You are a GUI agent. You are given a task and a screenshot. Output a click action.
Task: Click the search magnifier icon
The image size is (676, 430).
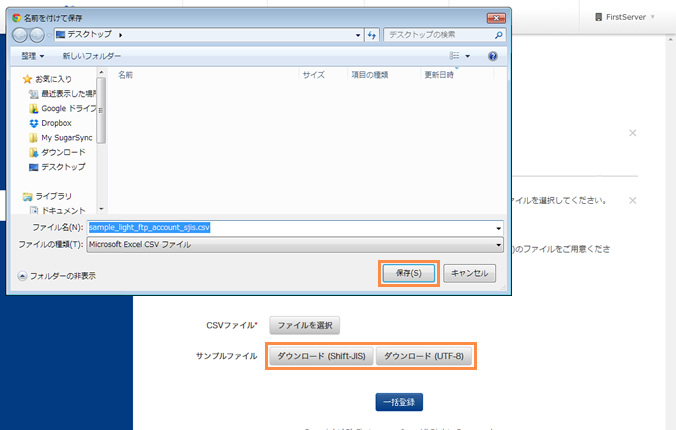[x=498, y=35]
